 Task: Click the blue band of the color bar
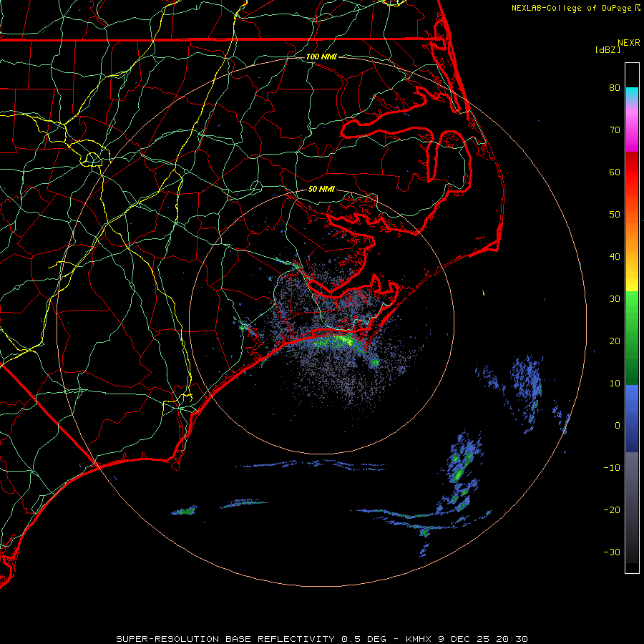(x=632, y=419)
